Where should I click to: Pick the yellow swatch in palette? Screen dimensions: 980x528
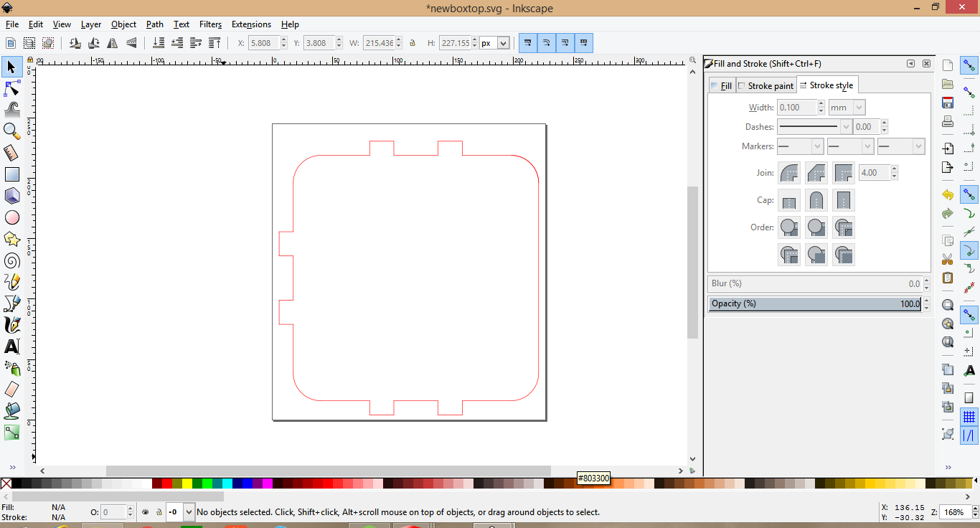click(x=187, y=484)
